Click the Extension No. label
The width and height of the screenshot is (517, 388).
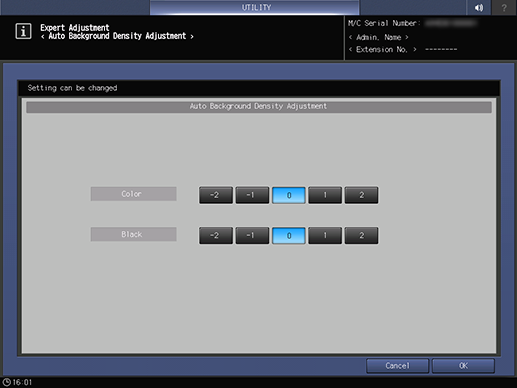tap(382, 50)
